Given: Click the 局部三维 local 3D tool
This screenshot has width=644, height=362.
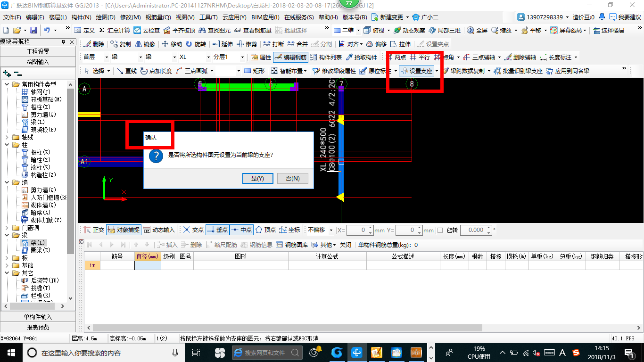Looking at the screenshot, I should pos(444,30).
